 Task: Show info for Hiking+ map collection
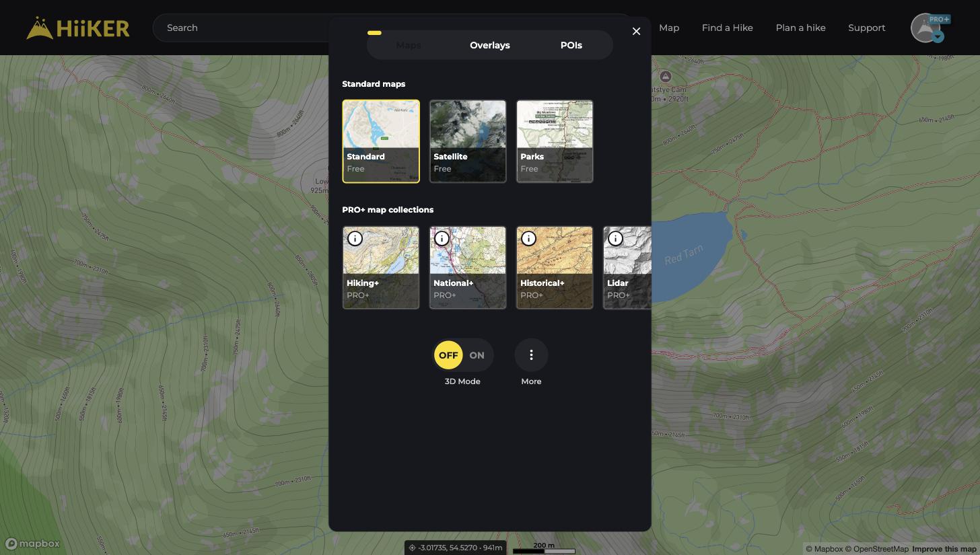pyautogui.click(x=355, y=238)
